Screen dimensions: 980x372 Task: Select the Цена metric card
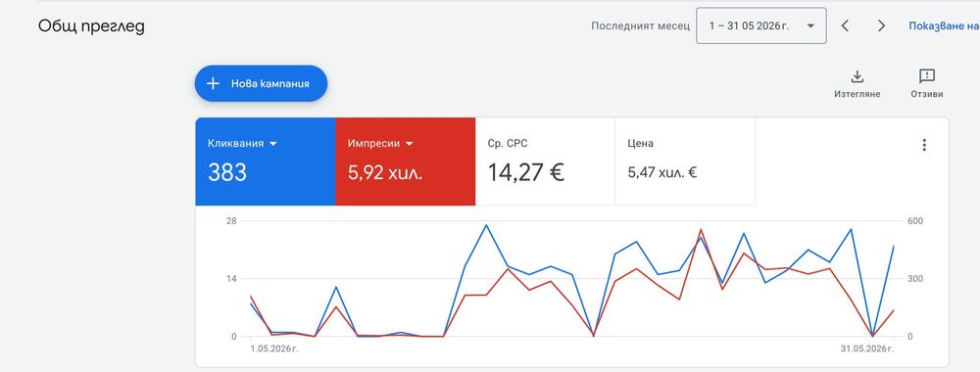tap(685, 161)
